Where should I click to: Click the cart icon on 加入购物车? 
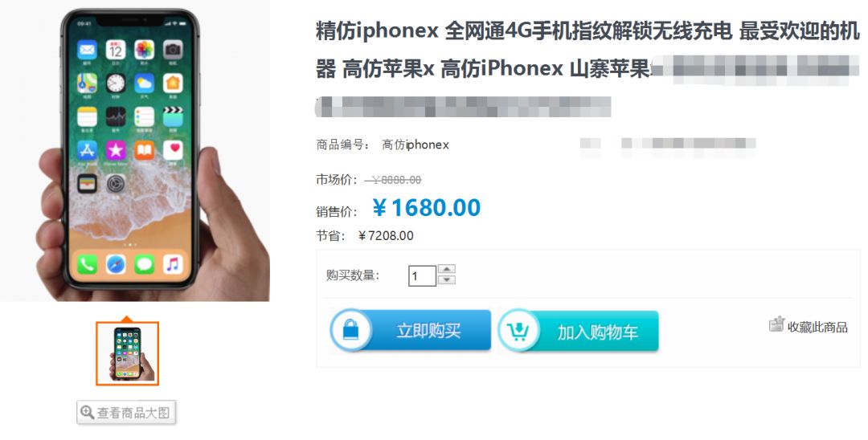pos(518,331)
